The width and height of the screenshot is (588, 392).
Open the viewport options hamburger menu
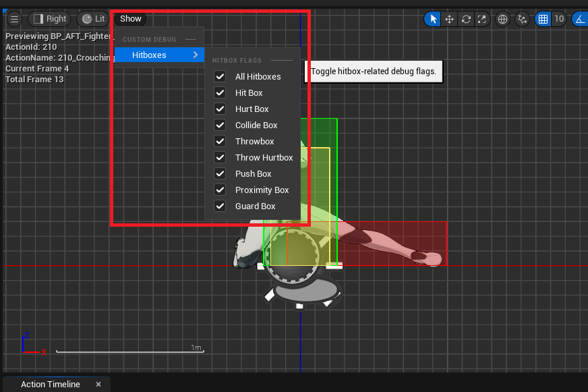point(13,19)
